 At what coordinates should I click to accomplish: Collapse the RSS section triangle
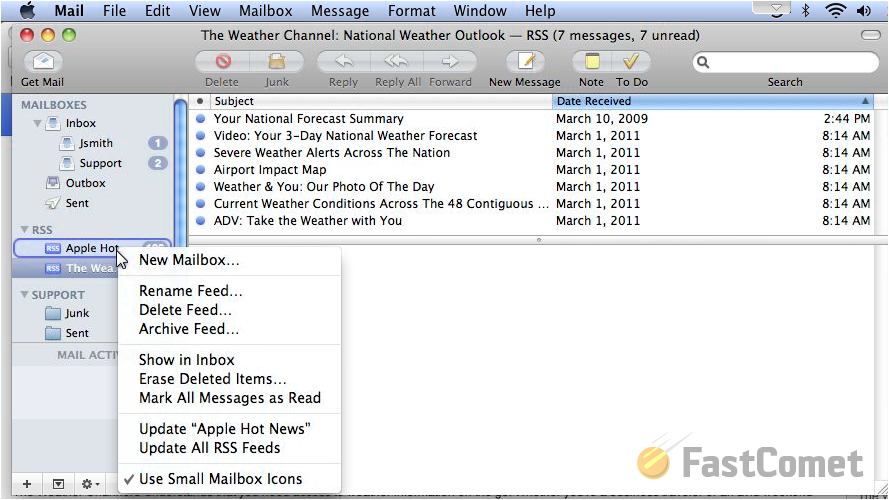pos(24,230)
